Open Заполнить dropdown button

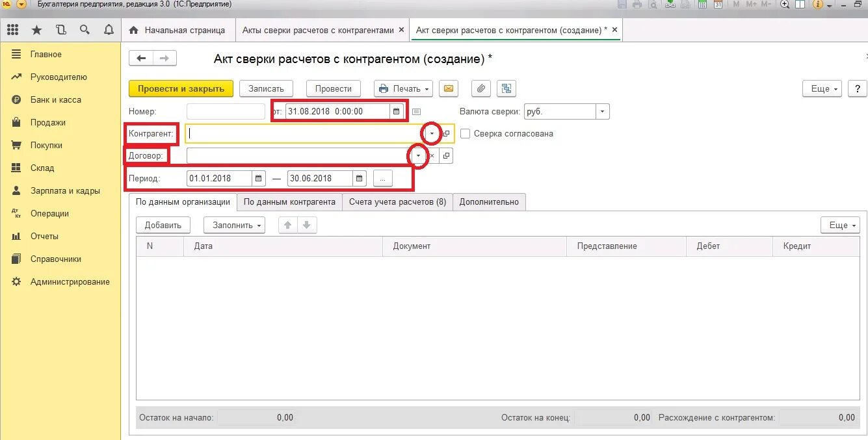pyautogui.click(x=235, y=226)
